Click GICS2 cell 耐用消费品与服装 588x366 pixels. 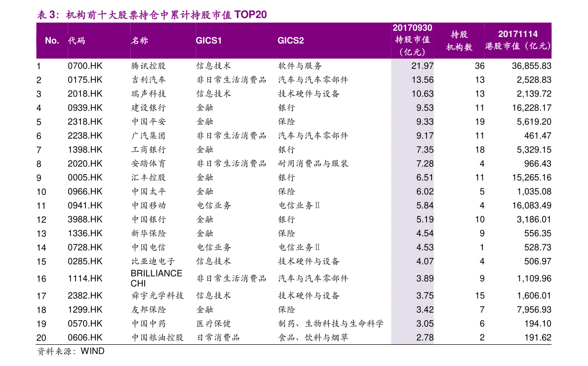coord(313,164)
